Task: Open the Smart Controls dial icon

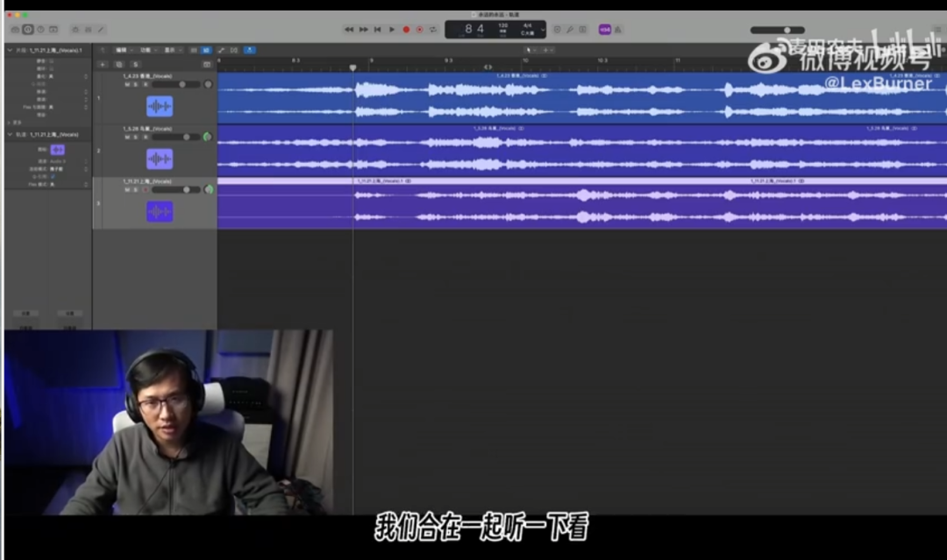Action: coord(75,29)
